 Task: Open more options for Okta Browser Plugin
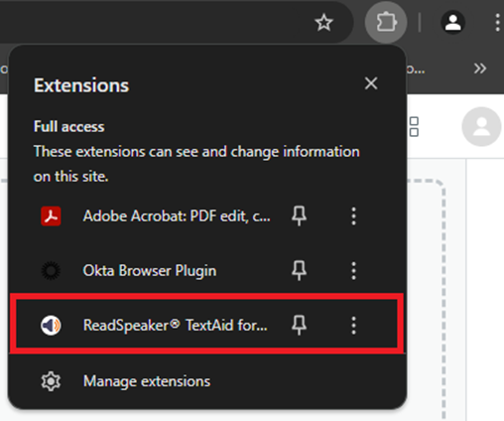click(353, 270)
